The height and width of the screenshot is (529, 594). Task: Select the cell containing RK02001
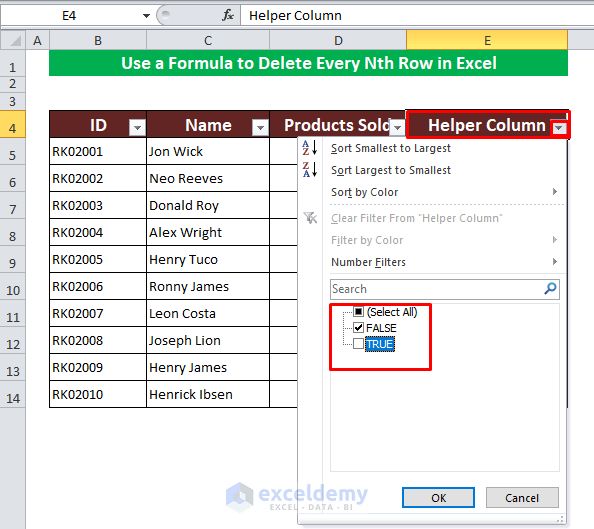98,151
